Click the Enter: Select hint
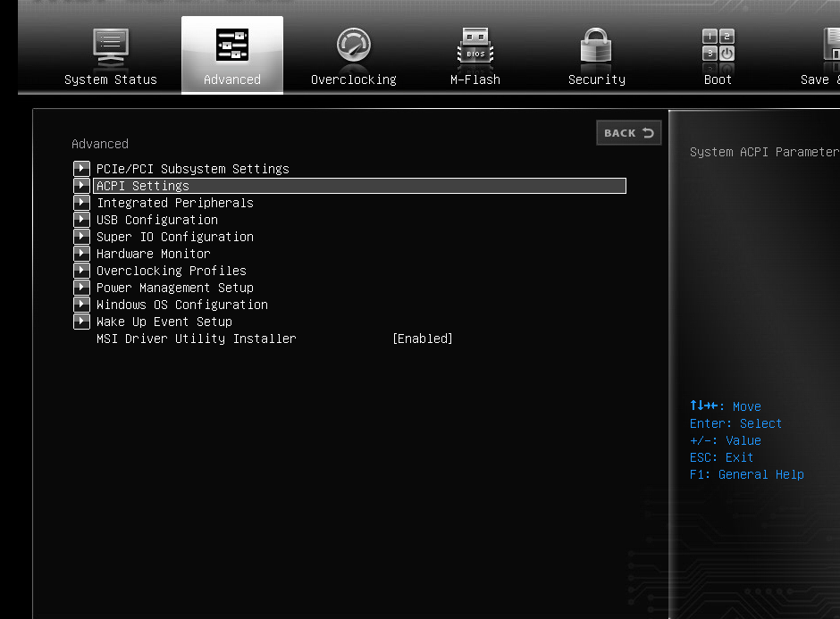The width and height of the screenshot is (840, 619). (x=735, y=423)
